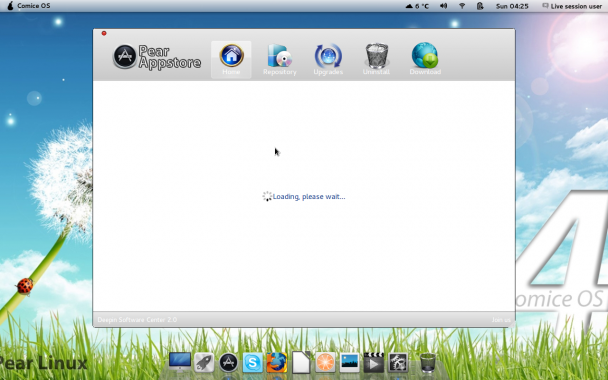This screenshot has width=608, height=380.
Task: Open the orange slice app in dock
Action: 325,363
